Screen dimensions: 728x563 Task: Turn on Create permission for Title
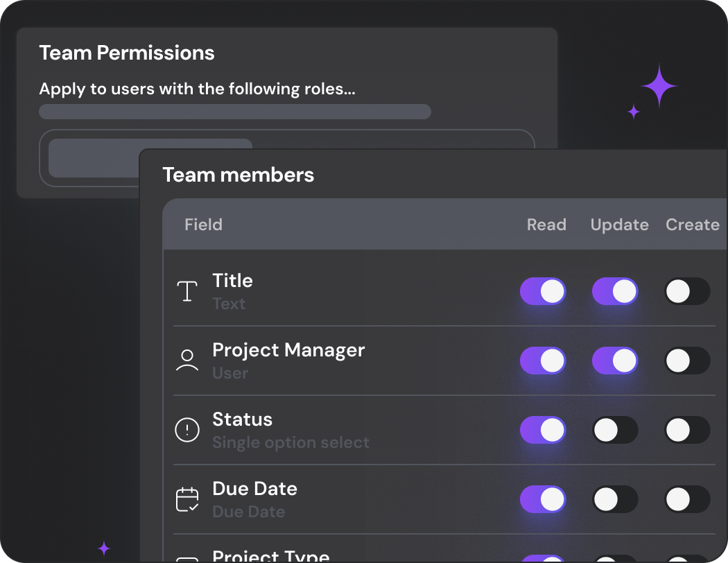(687, 291)
